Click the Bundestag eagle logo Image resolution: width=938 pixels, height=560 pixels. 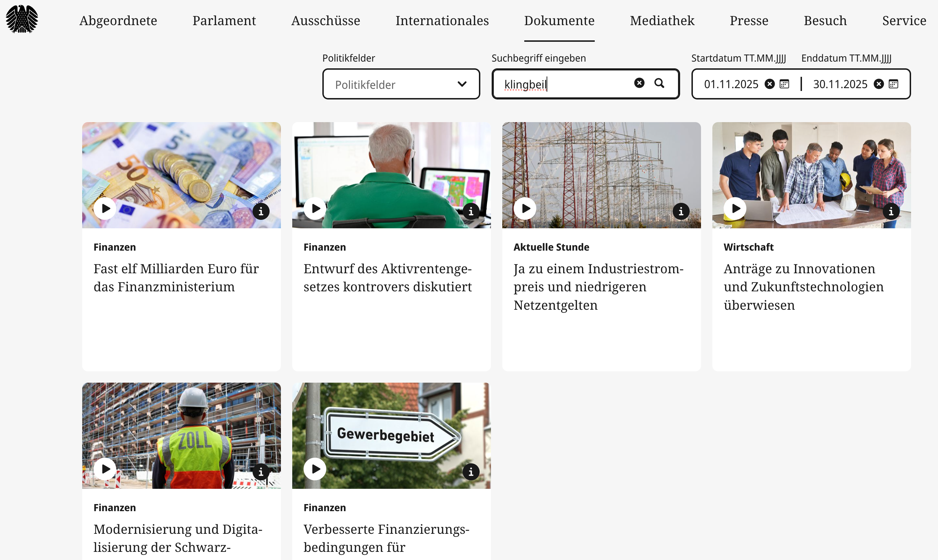pos(22,19)
